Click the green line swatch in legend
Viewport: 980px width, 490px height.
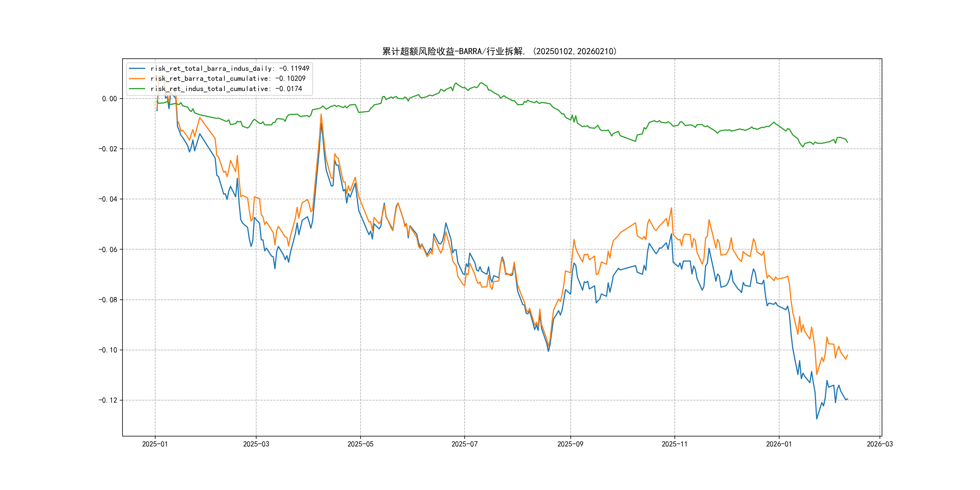(x=137, y=89)
